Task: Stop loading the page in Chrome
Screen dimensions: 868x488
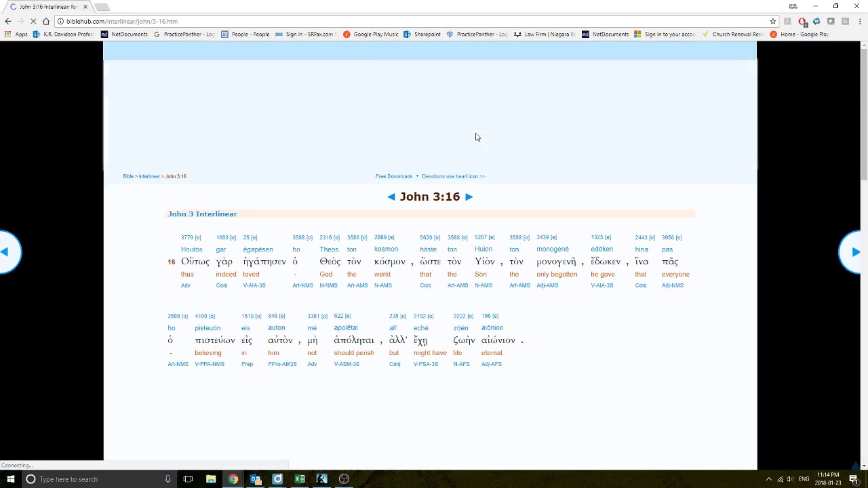Action: tap(33, 21)
